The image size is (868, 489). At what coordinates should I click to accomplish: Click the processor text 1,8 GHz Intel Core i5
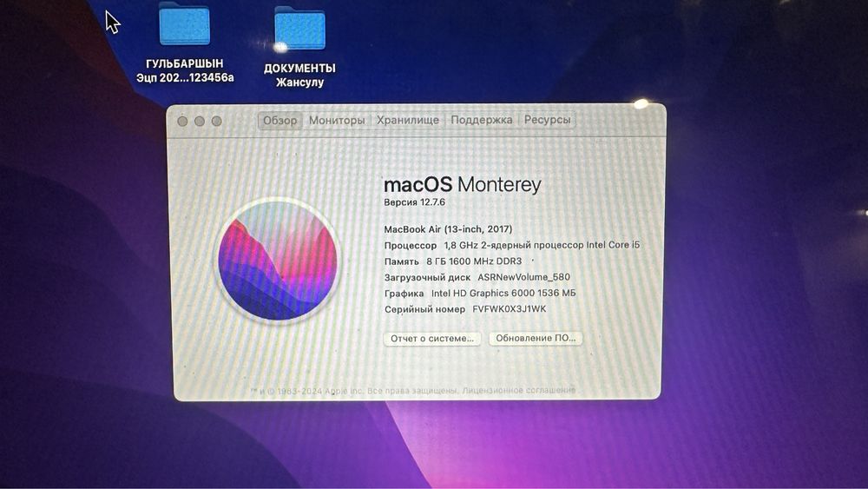[542, 245]
